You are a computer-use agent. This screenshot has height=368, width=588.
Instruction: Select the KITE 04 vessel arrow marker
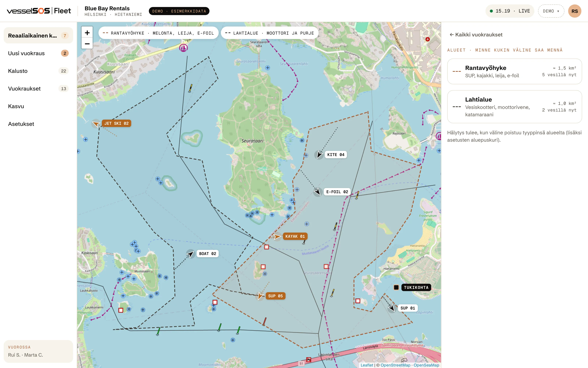[x=319, y=155]
